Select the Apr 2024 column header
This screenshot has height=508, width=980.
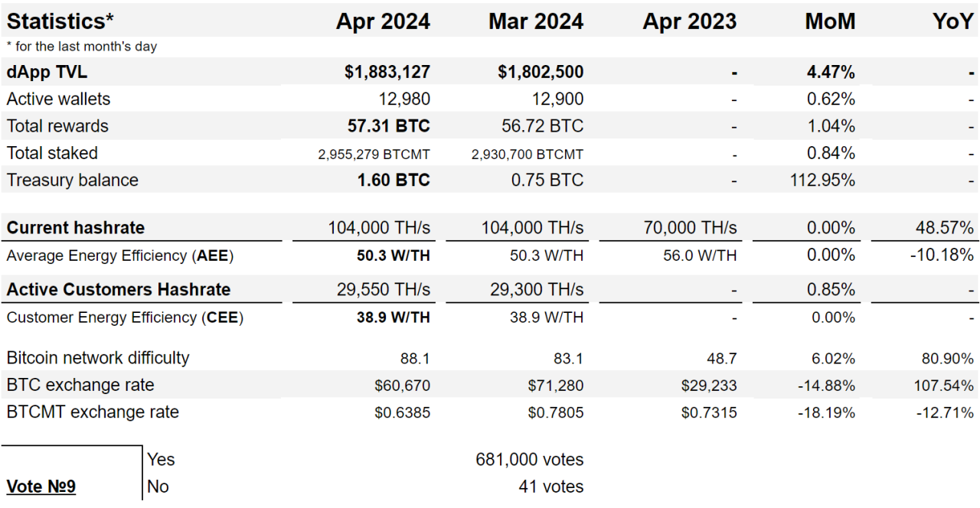pos(383,21)
